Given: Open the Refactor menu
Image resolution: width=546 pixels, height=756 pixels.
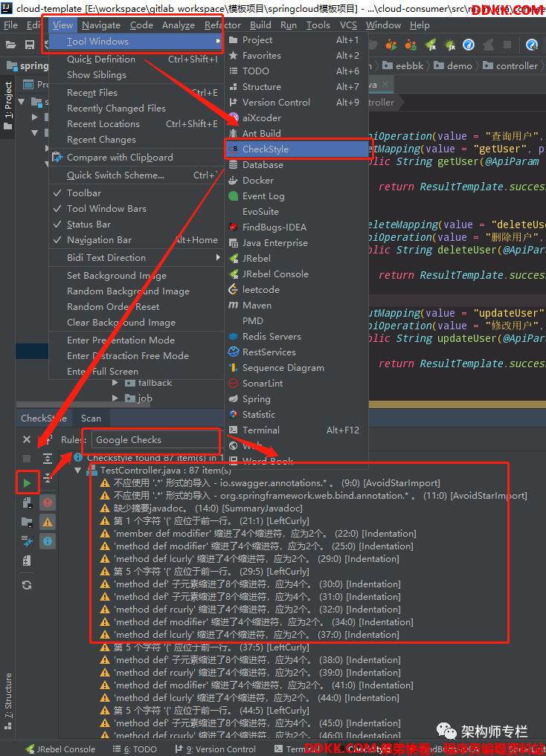Looking at the screenshot, I should (222, 25).
